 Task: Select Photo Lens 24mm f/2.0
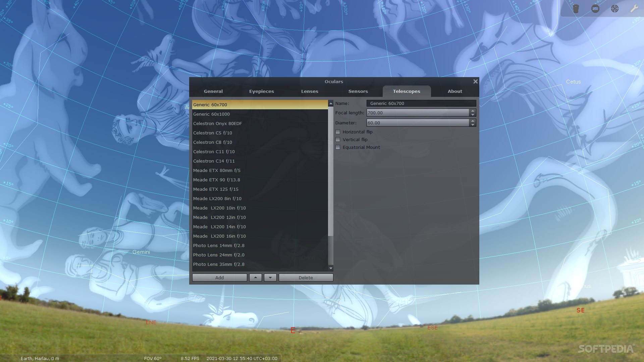tap(260, 255)
